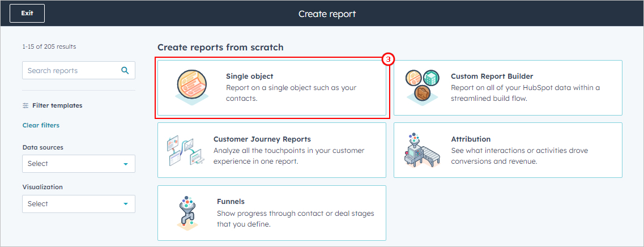Open the Visualization Select dropdown

coord(78,204)
